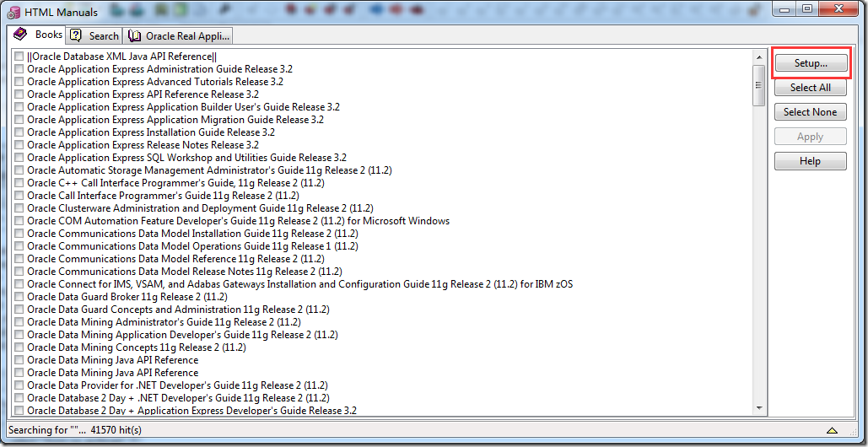Screen dimensions: 868x447
Task: Click the book list scrollbar down arrow
Action: [x=759, y=407]
